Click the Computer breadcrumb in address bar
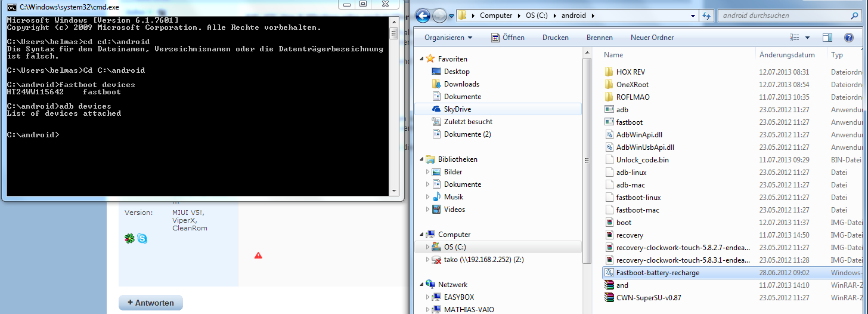The height and width of the screenshot is (314, 868). (496, 16)
